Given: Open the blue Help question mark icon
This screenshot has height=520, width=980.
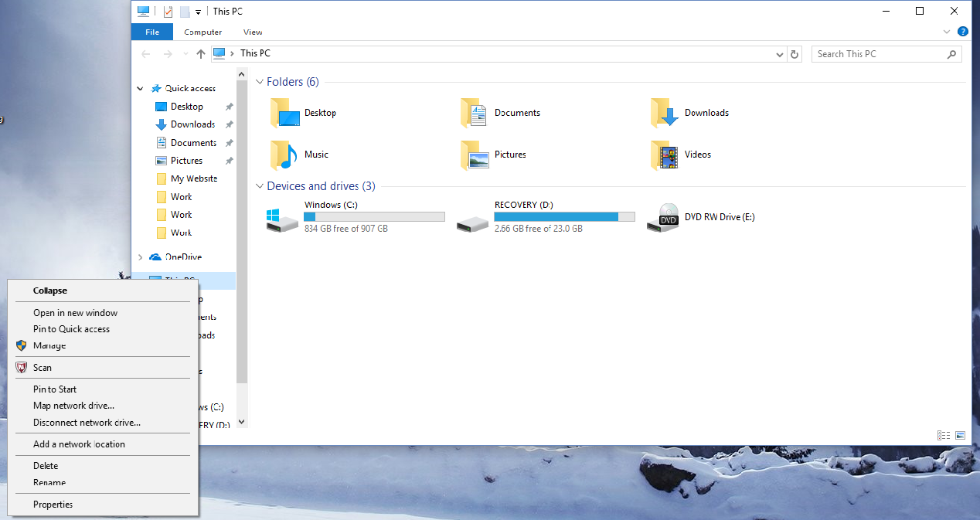Looking at the screenshot, I should [x=962, y=32].
